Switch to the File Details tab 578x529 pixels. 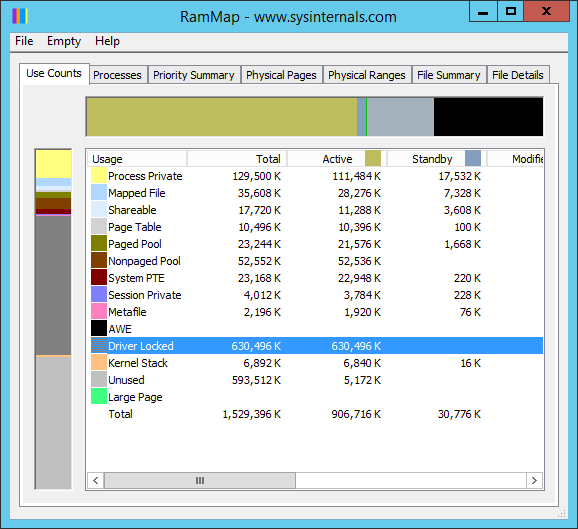518,75
